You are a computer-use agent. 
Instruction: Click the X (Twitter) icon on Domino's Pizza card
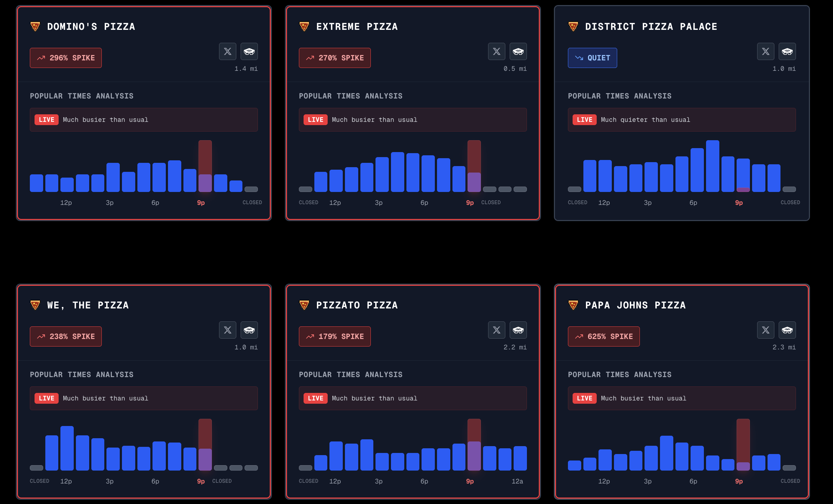coord(228,51)
